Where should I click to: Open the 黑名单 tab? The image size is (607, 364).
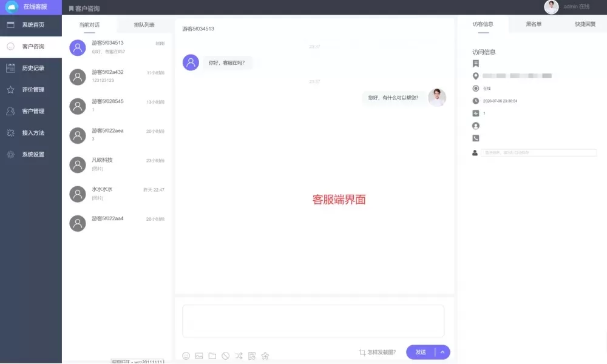click(534, 24)
